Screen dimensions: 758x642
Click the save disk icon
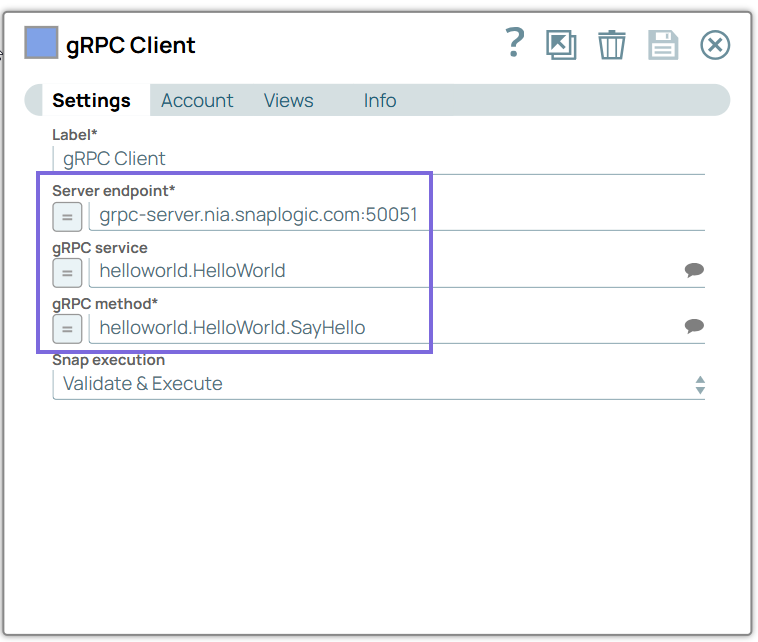[x=663, y=45]
